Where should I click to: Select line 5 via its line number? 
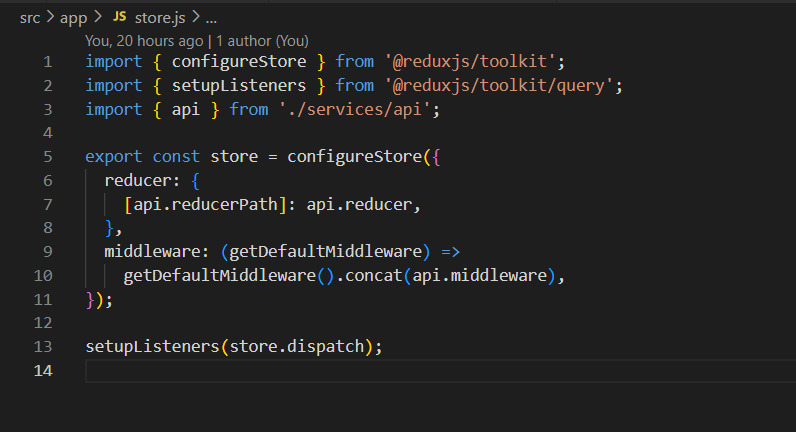(47, 157)
